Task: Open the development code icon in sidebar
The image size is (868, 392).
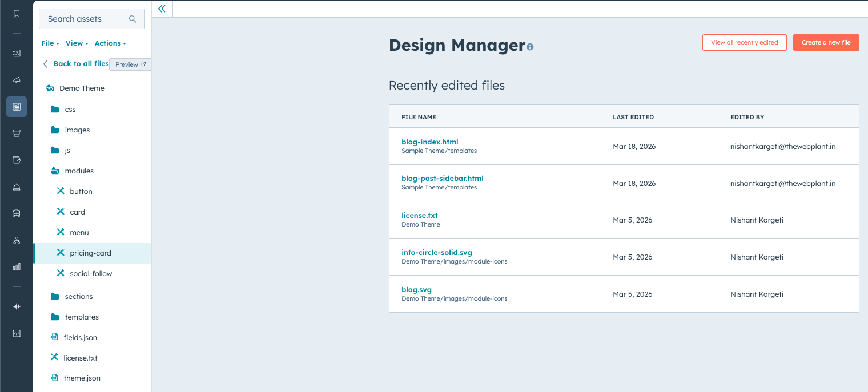Action: 17,333
